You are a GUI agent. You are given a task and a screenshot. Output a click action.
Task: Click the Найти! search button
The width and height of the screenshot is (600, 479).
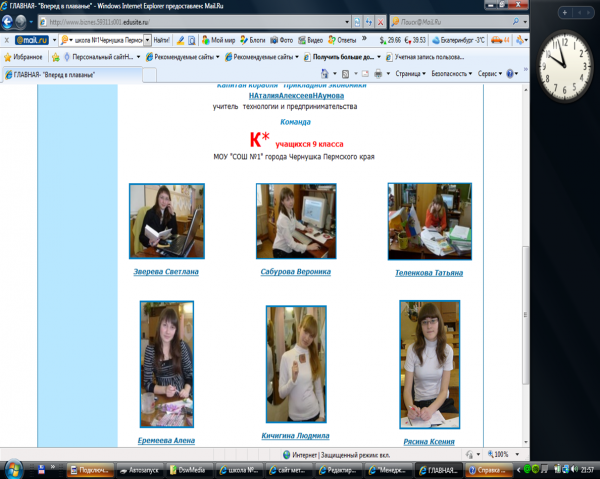pyautogui.click(x=161, y=40)
